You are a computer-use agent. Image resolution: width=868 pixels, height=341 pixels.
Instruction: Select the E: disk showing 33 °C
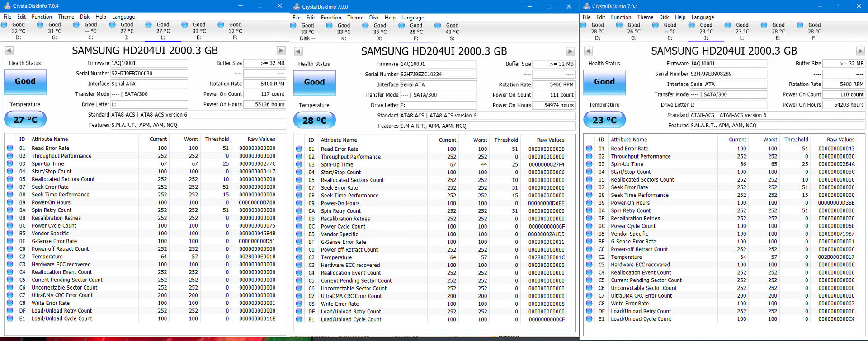199,31
